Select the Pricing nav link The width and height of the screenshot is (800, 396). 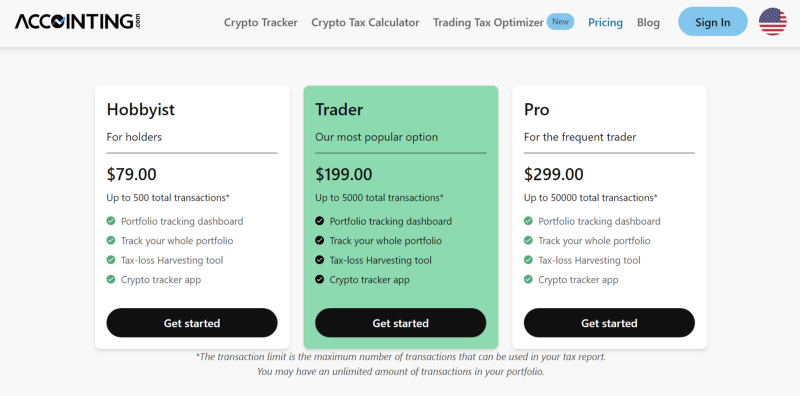click(605, 22)
